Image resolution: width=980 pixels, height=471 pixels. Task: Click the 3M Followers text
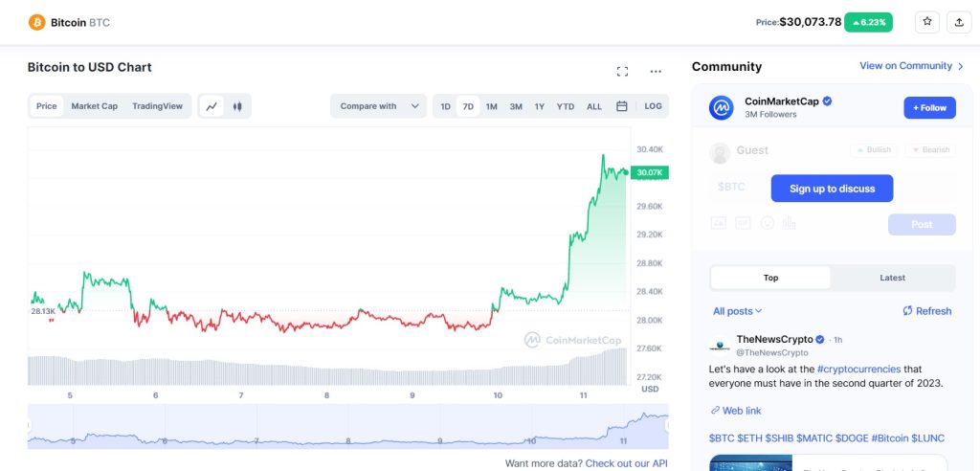tap(770, 115)
